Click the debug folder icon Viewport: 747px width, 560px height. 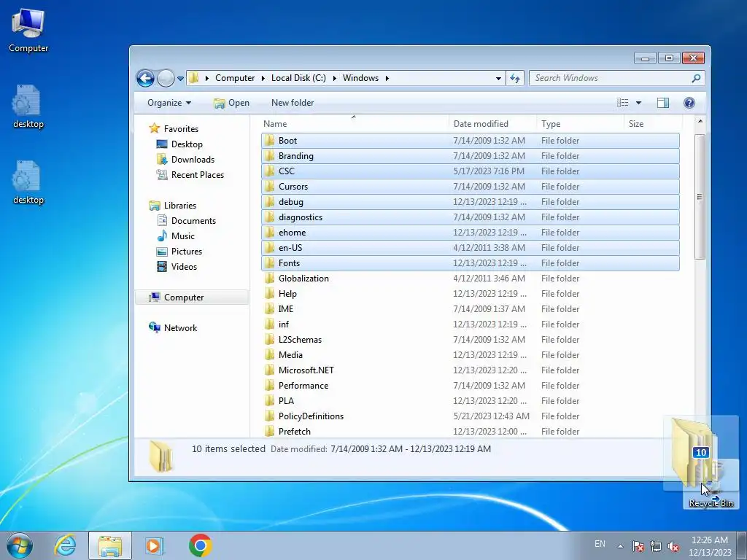[270, 202]
